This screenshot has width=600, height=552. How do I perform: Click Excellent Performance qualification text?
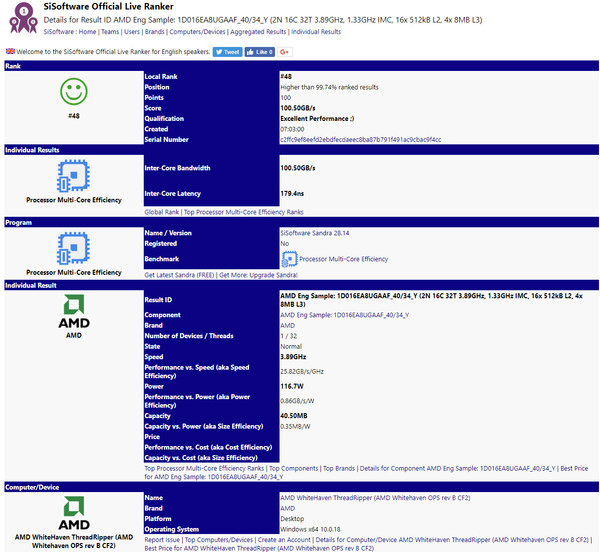(x=317, y=119)
